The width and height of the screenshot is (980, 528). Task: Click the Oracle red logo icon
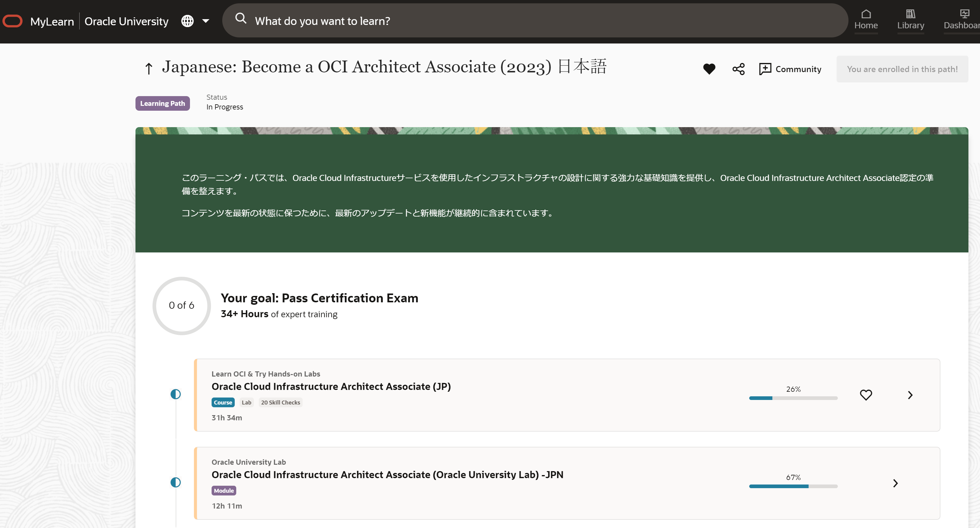(x=12, y=21)
